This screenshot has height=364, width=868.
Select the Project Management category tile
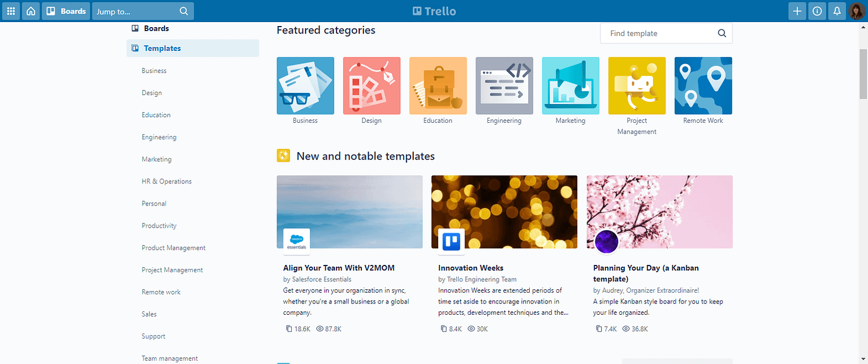pos(637,85)
